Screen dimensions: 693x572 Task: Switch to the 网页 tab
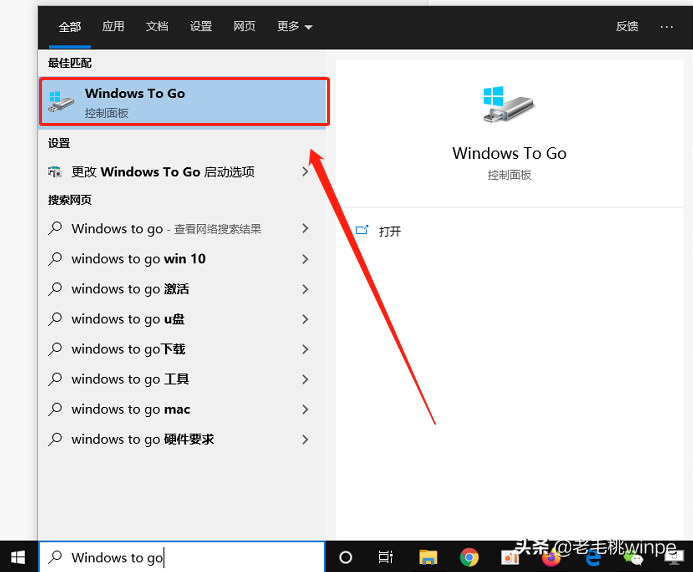pos(244,27)
